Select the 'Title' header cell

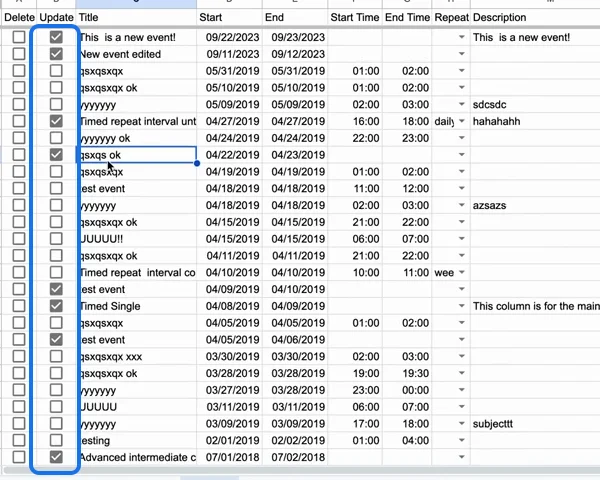pyautogui.click(x=137, y=17)
